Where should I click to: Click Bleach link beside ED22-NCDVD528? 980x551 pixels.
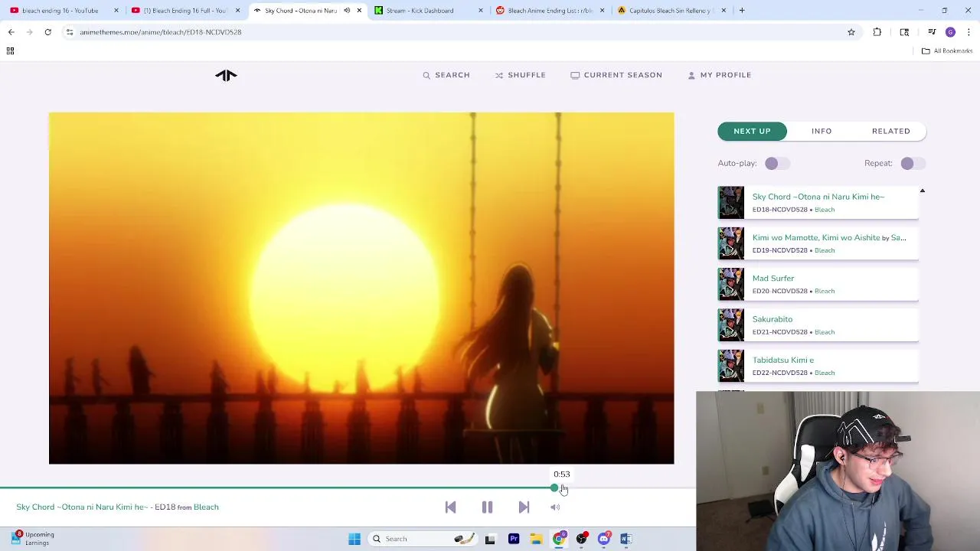825,373
